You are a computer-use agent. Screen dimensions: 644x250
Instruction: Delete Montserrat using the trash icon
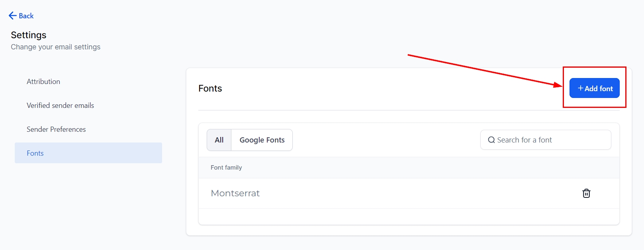click(x=586, y=193)
